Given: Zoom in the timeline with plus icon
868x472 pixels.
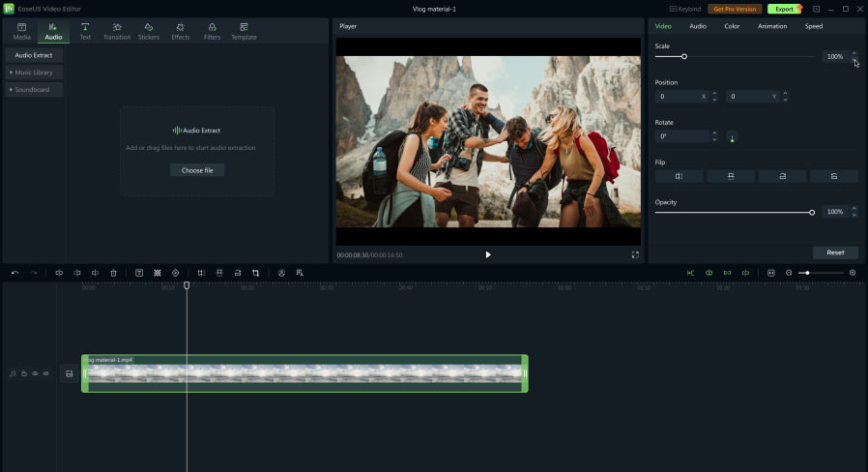Looking at the screenshot, I should [852, 273].
